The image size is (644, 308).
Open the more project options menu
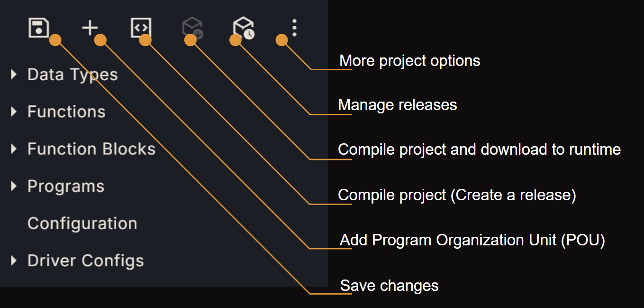[294, 28]
